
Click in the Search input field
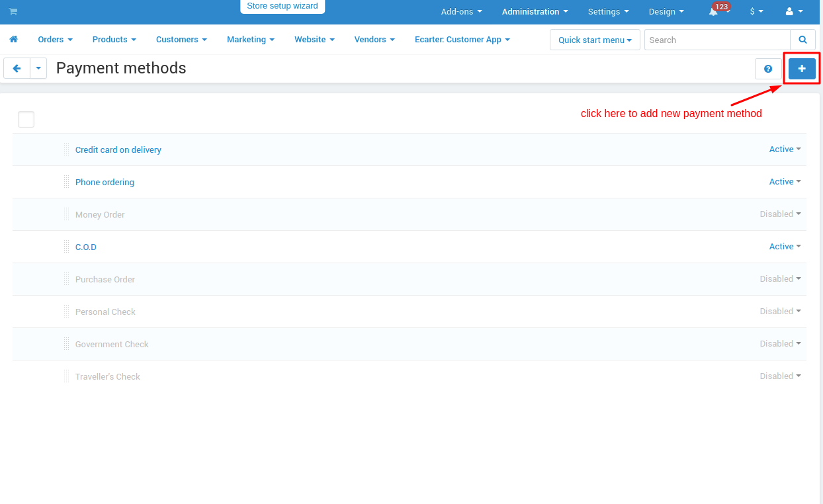(717, 40)
